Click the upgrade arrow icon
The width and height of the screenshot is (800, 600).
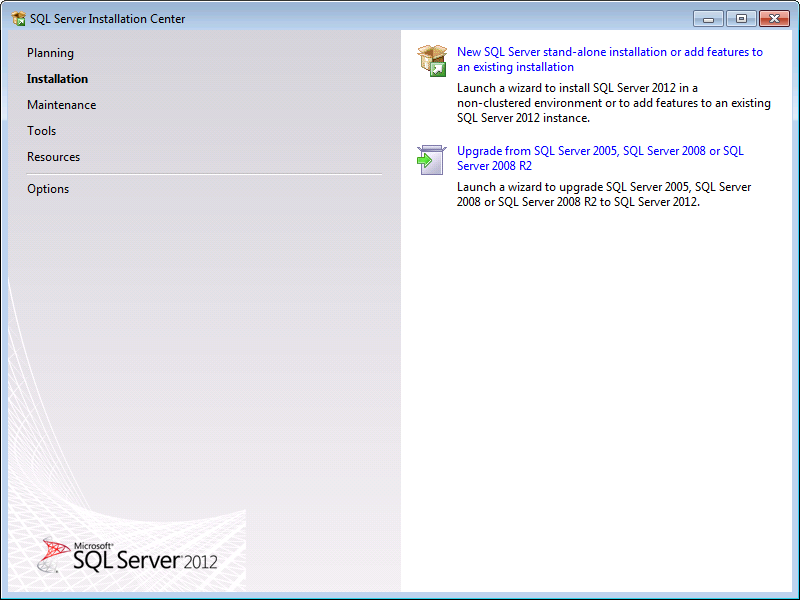pyautogui.click(x=432, y=160)
